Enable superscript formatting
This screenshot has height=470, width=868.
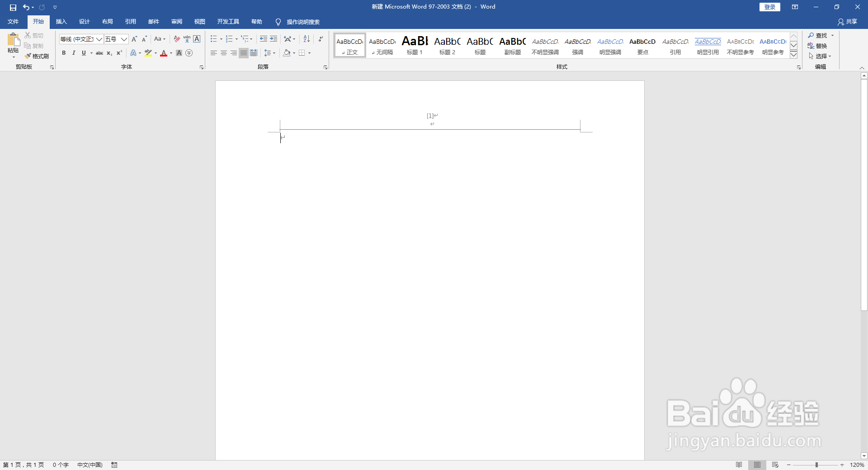[x=118, y=53]
